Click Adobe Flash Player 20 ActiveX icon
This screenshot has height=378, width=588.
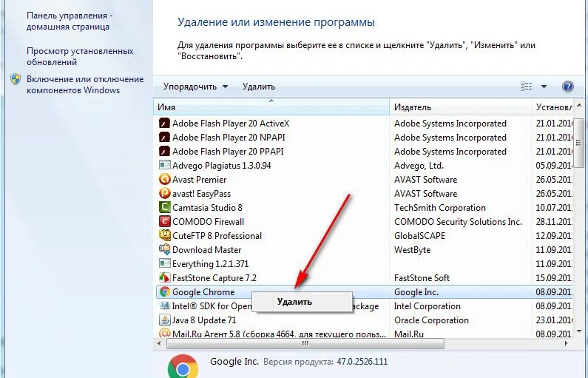pyautogui.click(x=164, y=123)
